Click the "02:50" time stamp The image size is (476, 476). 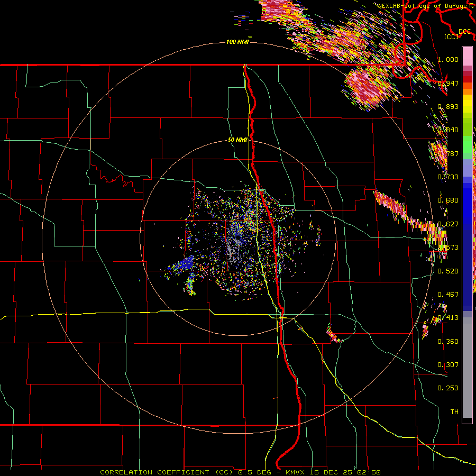369,472
